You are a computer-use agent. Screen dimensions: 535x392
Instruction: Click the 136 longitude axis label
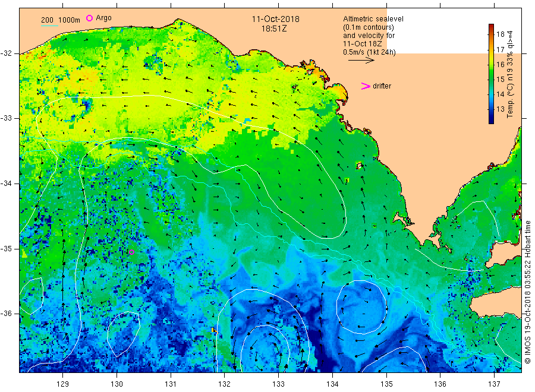pos(440,384)
